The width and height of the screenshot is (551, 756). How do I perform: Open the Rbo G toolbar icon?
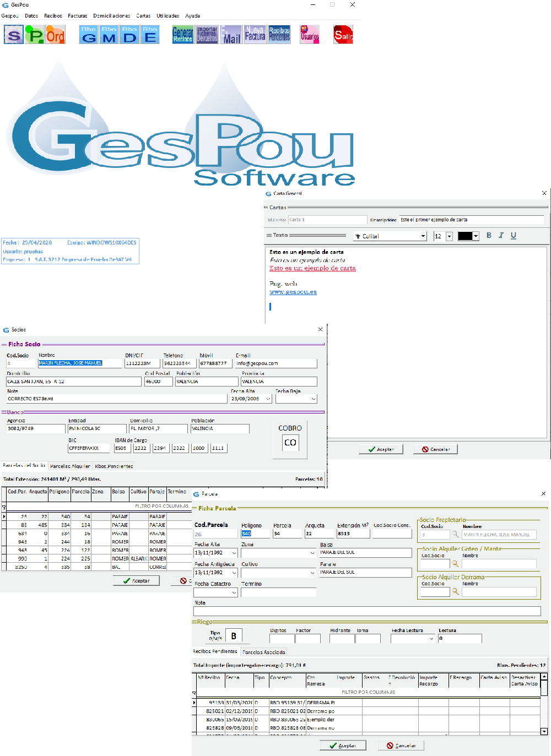click(x=89, y=35)
